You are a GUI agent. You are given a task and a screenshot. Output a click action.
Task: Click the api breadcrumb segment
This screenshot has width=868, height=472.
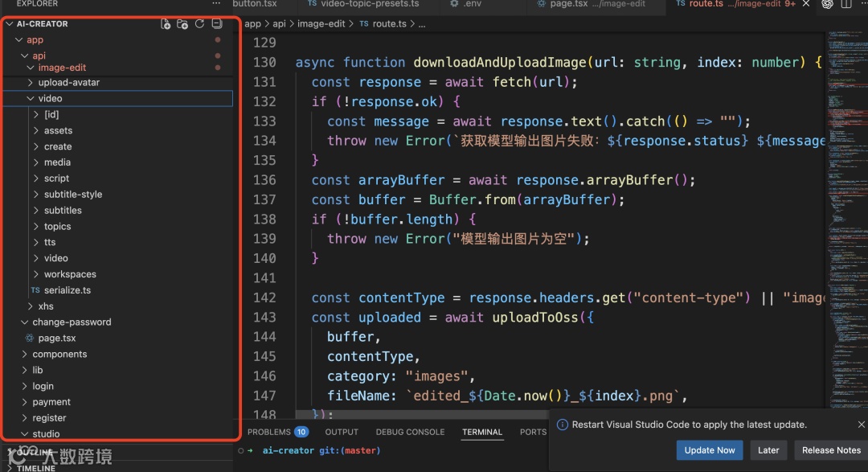click(x=279, y=24)
